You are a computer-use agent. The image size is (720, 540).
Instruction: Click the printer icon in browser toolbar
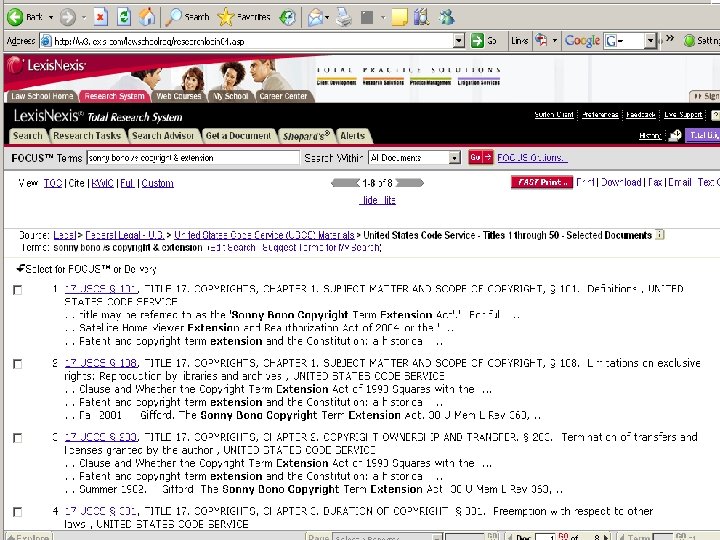pyautogui.click(x=343, y=17)
